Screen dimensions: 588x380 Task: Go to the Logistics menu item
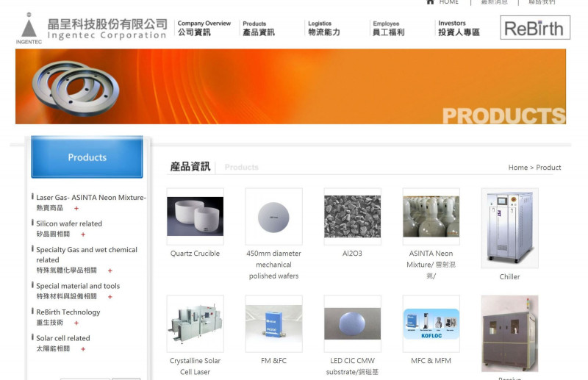click(x=323, y=28)
